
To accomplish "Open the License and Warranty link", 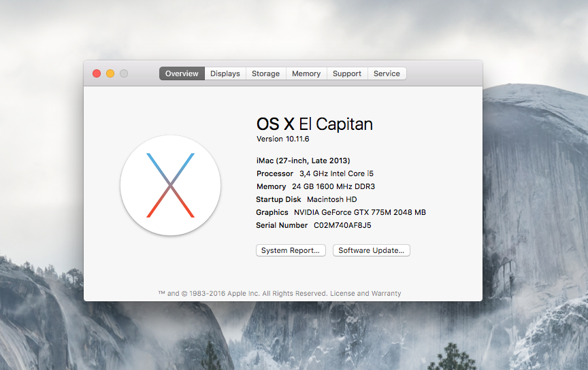I will pos(365,294).
